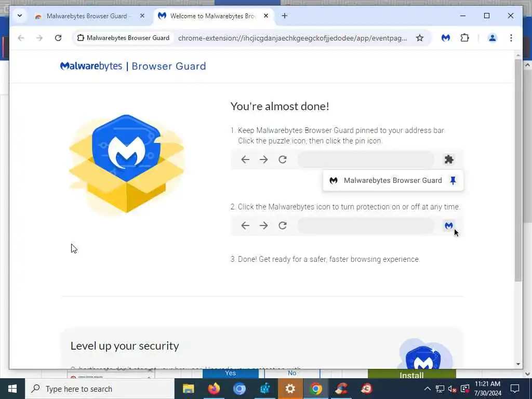
Task: Open the Windows notification center icon
Action: (x=515, y=389)
